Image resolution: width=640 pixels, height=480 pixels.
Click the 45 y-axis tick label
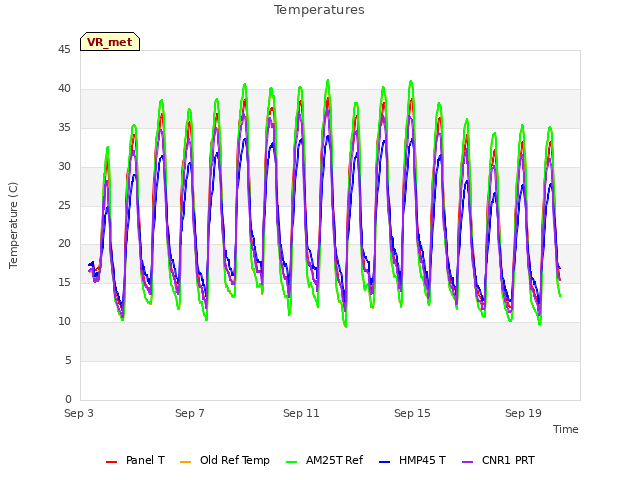point(64,49)
